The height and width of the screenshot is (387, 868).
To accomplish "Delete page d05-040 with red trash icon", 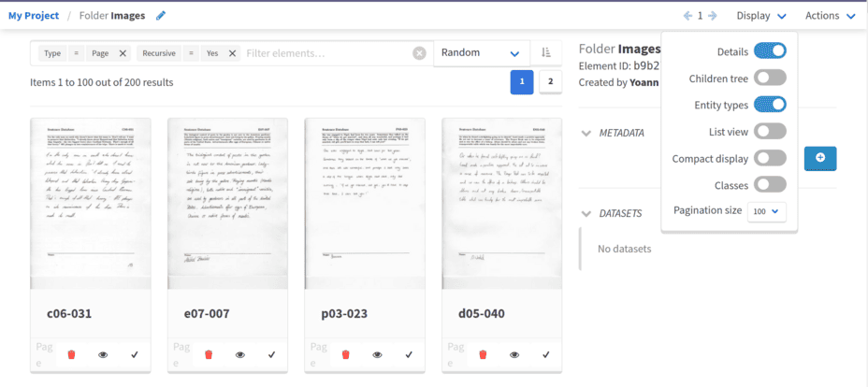I will tap(483, 354).
